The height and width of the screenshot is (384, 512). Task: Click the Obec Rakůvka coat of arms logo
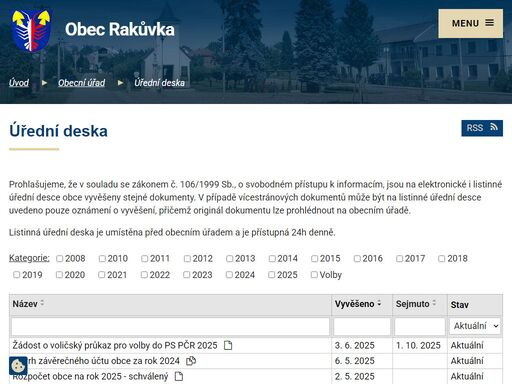click(x=31, y=30)
